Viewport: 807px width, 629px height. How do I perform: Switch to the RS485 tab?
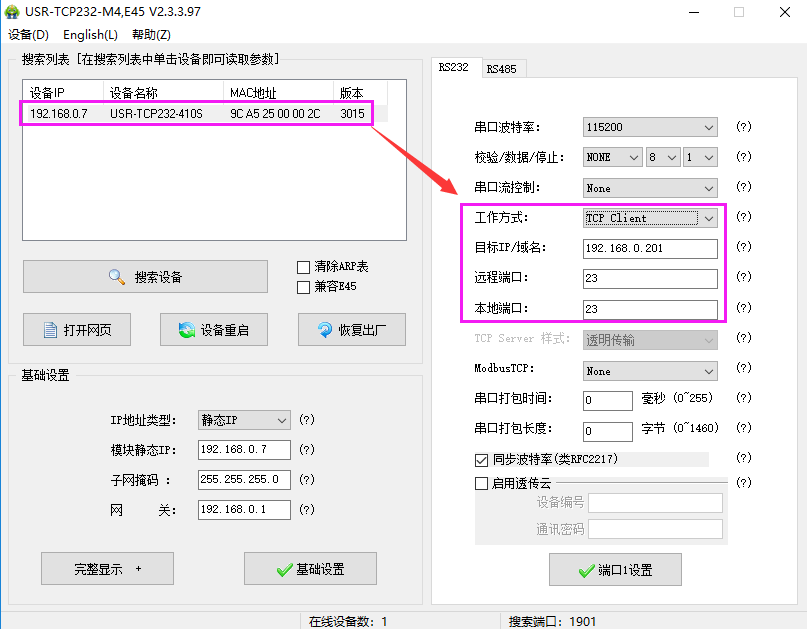tap(501, 69)
